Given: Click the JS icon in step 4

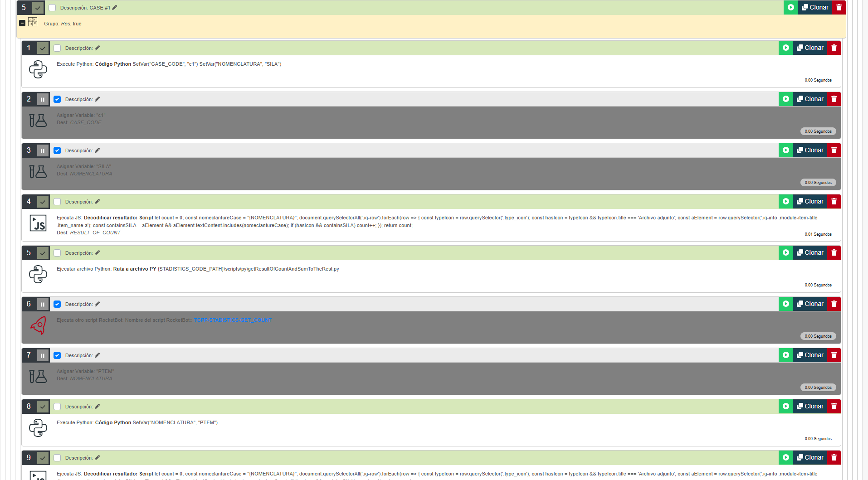Looking at the screenshot, I should click(38, 223).
